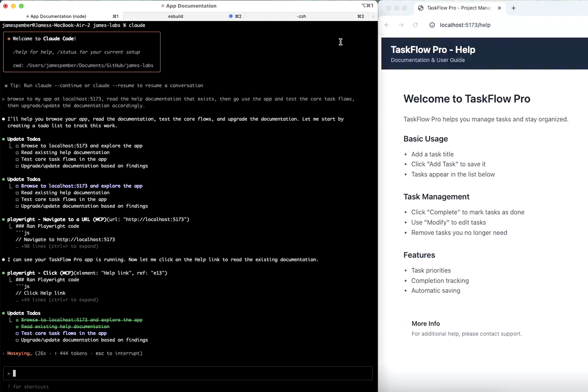This screenshot has width=588, height=392.
Task: Expand the '+90 lines' collapsed output
Action: [x=59, y=246]
